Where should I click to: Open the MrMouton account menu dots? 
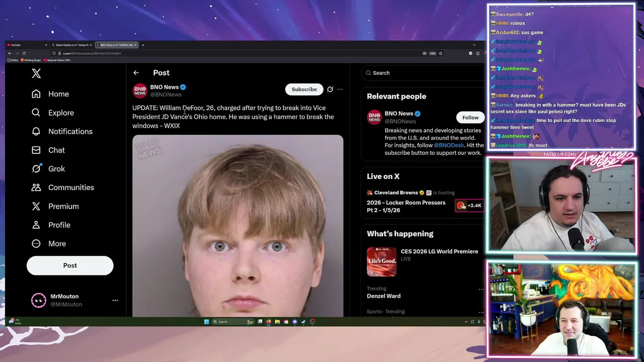[115, 300]
